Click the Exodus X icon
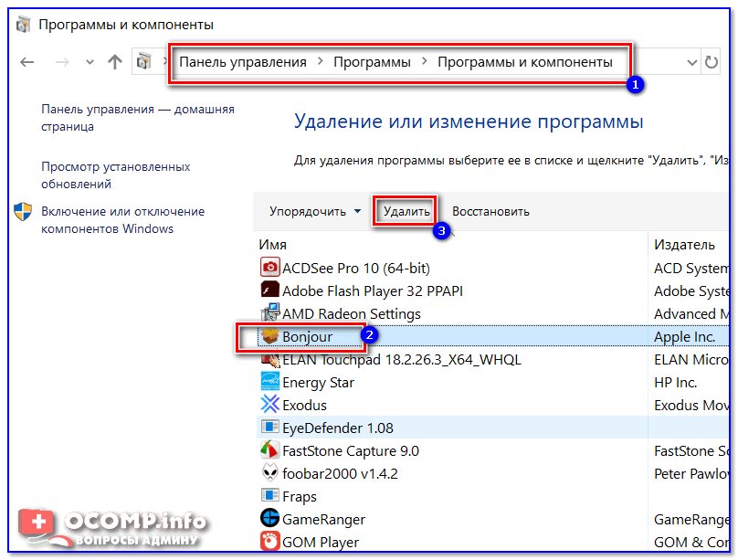This screenshot has width=738, height=560. point(270,404)
